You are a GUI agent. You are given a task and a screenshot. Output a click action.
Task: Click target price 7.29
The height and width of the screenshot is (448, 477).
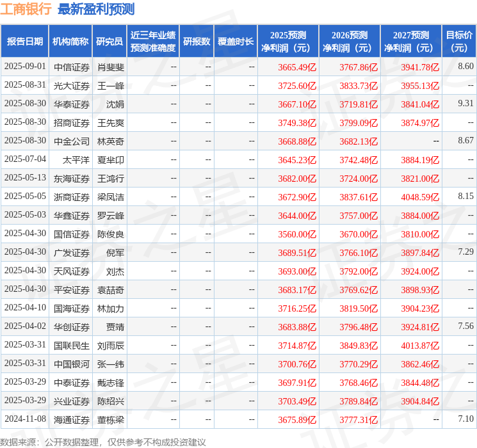coord(465,252)
